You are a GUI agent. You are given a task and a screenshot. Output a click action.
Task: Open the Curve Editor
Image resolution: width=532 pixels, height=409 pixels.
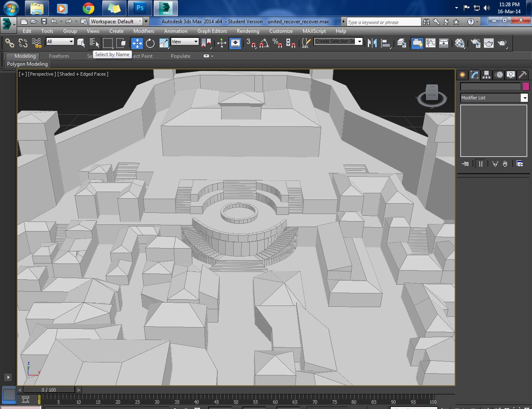click(x=431, y=43)
